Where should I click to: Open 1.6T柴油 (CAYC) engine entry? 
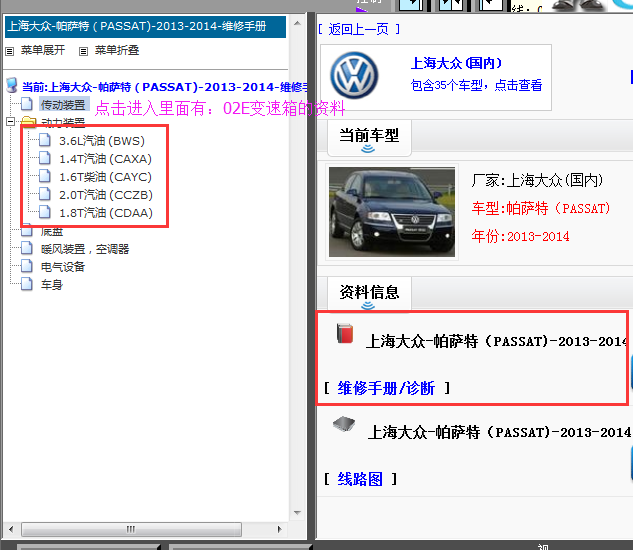105,177
